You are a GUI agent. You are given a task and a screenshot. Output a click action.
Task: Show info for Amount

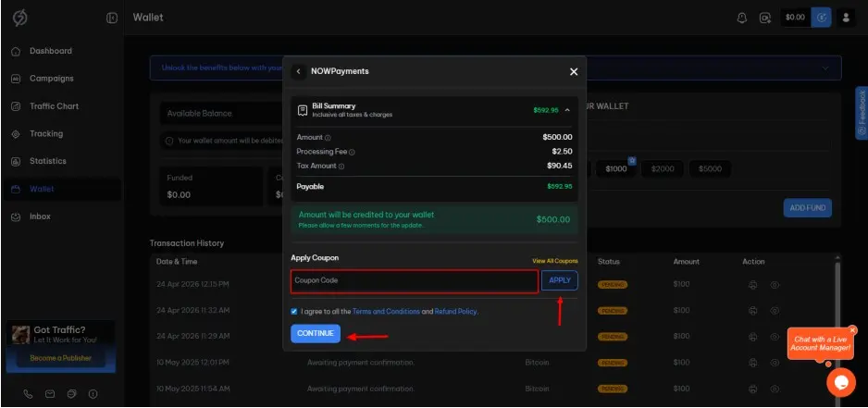click(x=328, y=138)
